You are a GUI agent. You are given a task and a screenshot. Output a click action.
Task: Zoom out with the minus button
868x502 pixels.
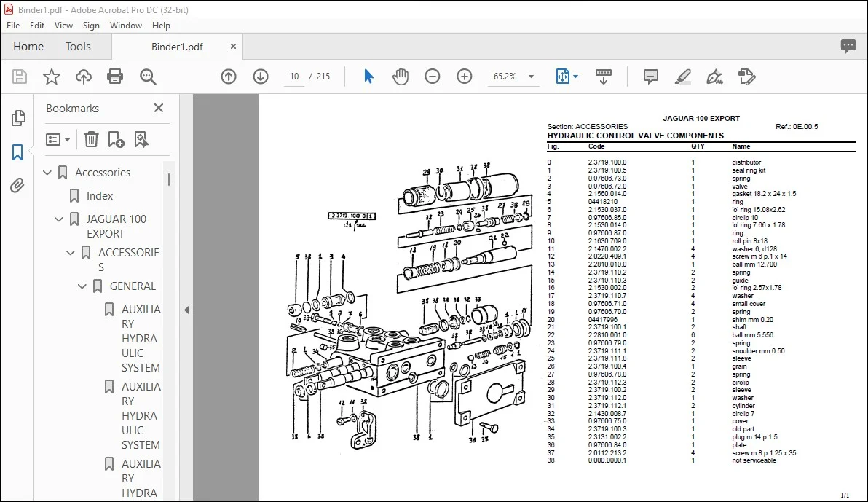433,77
